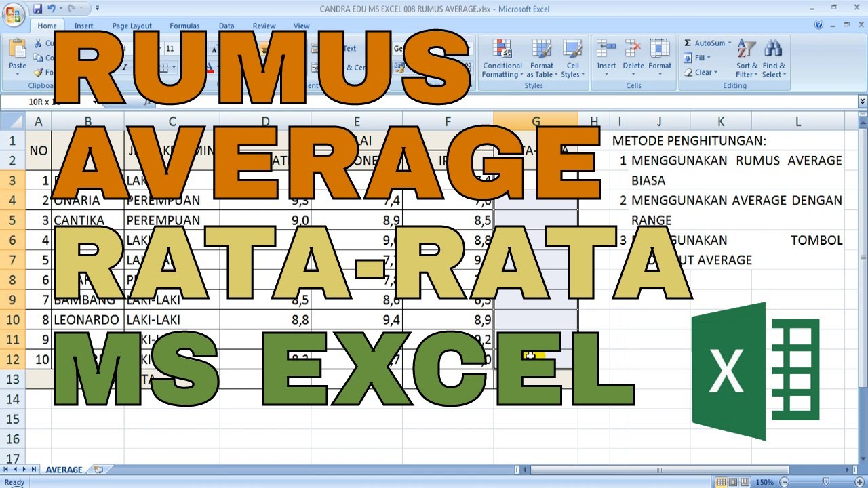Click the Cut scissors icon
This screenshot has height=488, width=868.
coord(38,43)
